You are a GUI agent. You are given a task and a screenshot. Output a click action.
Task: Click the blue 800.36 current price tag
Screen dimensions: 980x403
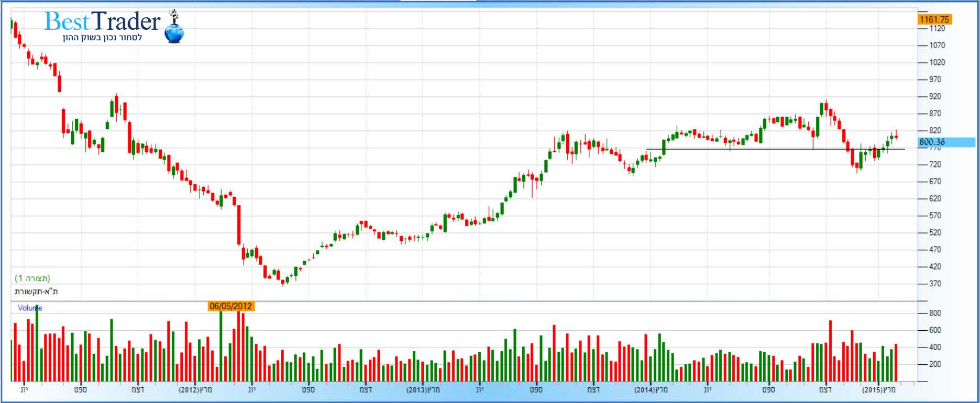[932, 142]
